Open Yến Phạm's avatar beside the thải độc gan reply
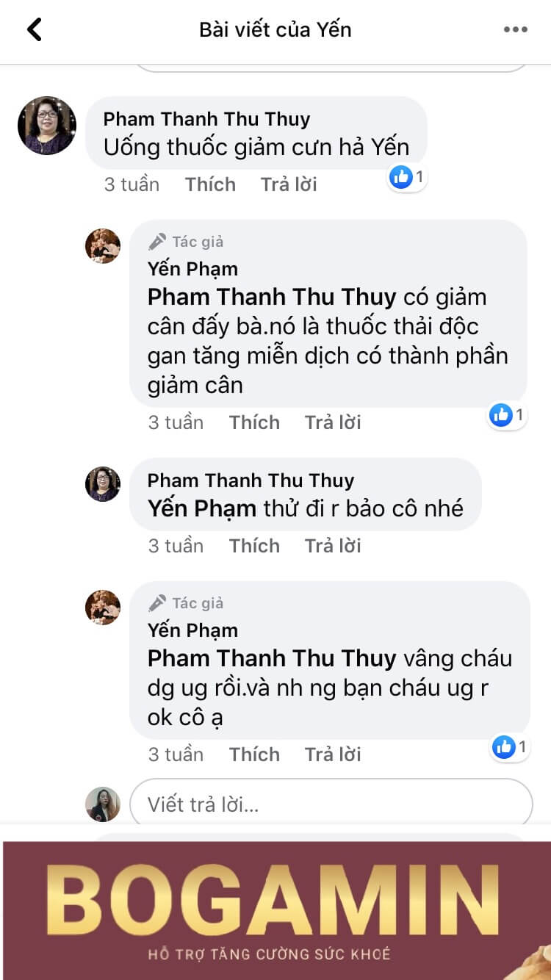Viewport: 551px width, 980px height. [x=103, y=245]
